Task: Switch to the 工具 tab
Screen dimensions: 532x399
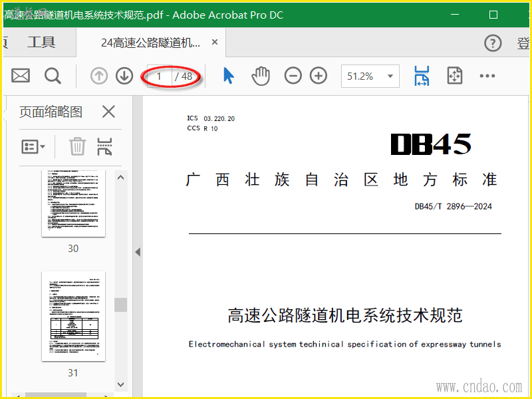Action: (x=41, y=43)
